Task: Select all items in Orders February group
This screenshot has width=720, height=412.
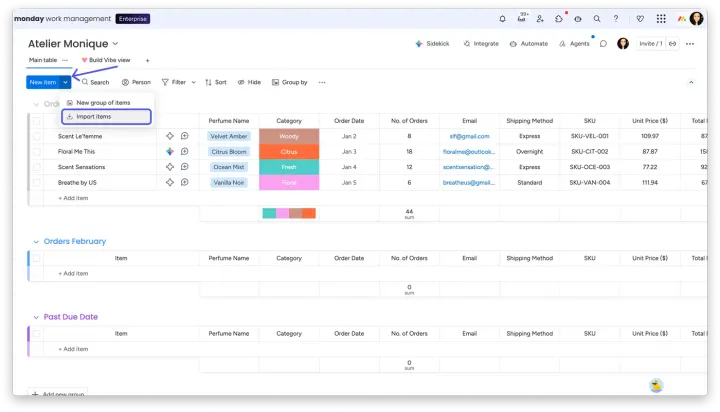Action: pyautogui.click(x=37, y=258)
